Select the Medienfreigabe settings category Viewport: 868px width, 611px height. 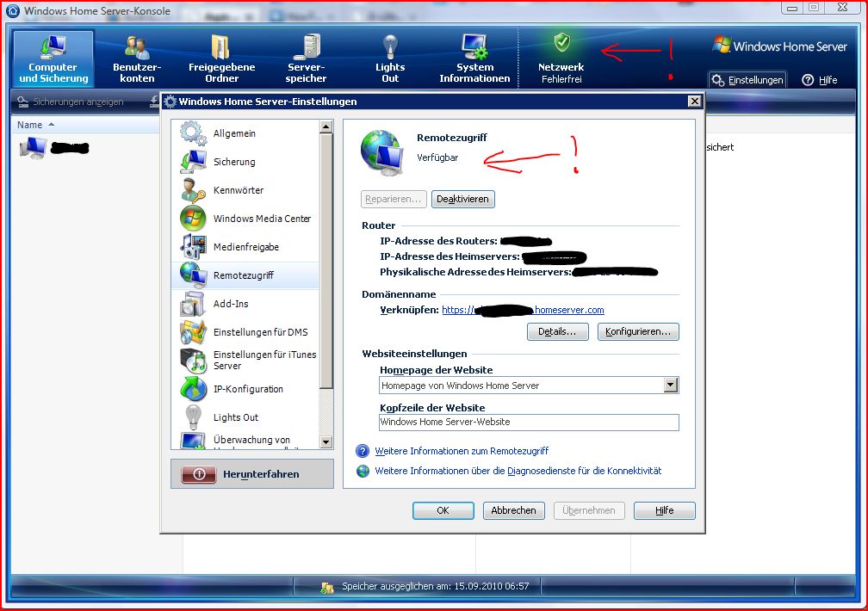coord(245,247)
